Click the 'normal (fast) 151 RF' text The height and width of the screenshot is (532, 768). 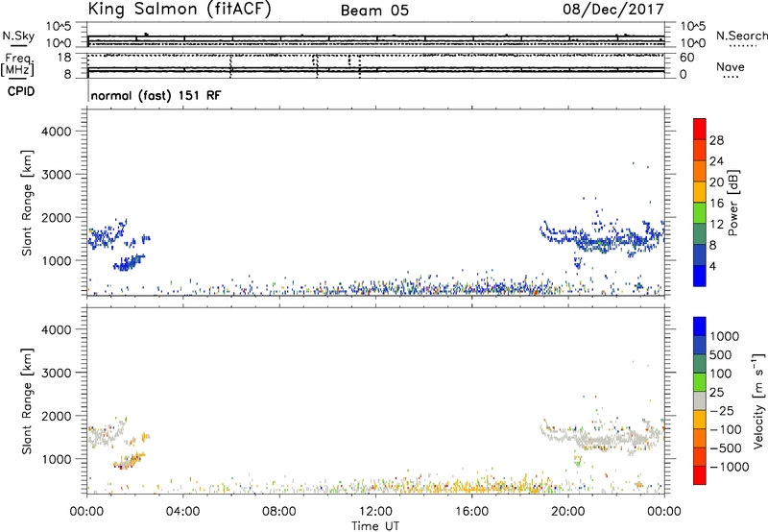coord(156,95)
